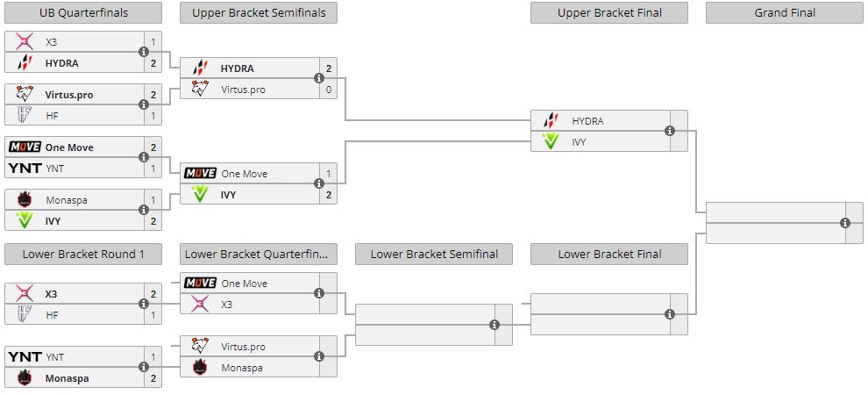This screenshot has width=868, height=395.
Task: Click the Grand Final column header
Action: click(x=785, y=12)
